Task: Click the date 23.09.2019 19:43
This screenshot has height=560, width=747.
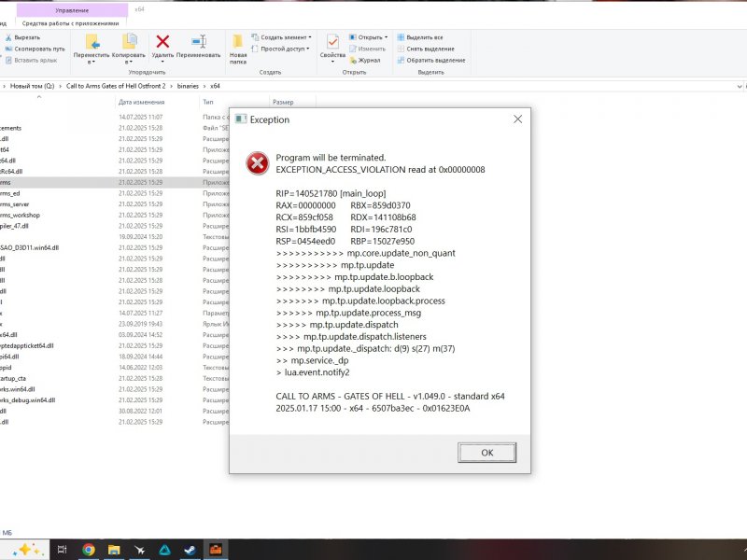Action: (x=141, y=324)
